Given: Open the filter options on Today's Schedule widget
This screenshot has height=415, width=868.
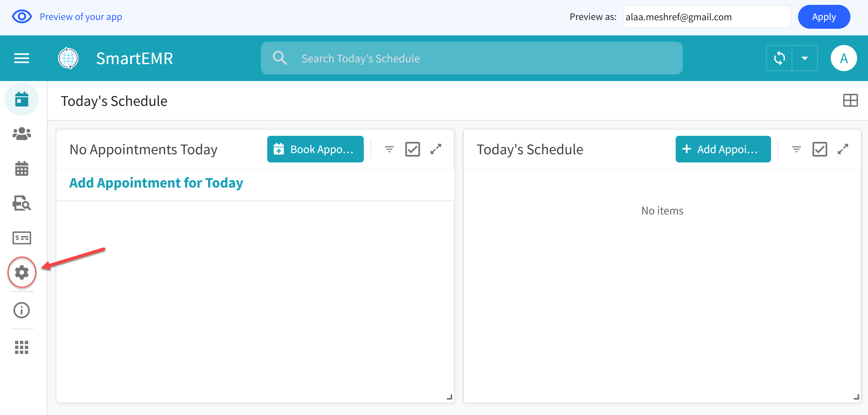Looking at the screenshot, I should [x=796, y=149].
